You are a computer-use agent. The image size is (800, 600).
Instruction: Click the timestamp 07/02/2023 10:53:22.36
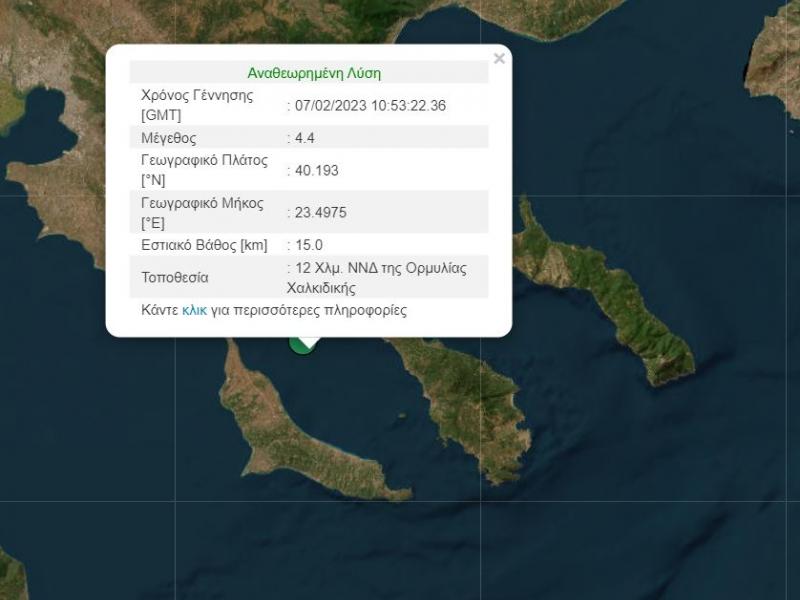(372, 104)
